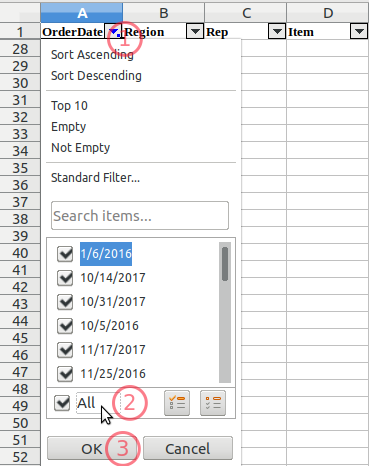Open Standard Filter dialog
Image resolution: width=369 pixels, height=466 pixels.
95,178
